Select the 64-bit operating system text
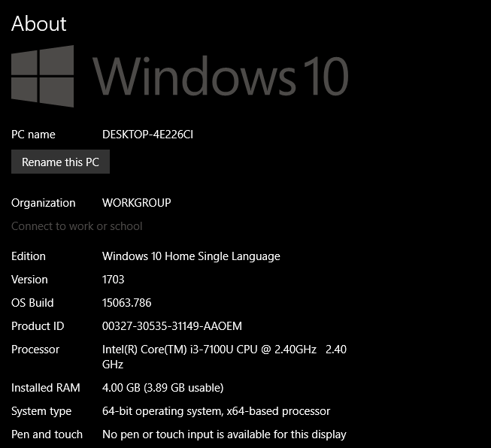The image size is (491, 448). [216, 411]
